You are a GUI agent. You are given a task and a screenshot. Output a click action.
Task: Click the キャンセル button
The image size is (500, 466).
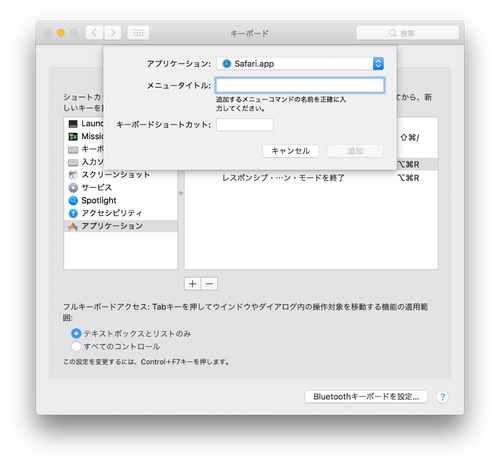[x=290, y=151]
